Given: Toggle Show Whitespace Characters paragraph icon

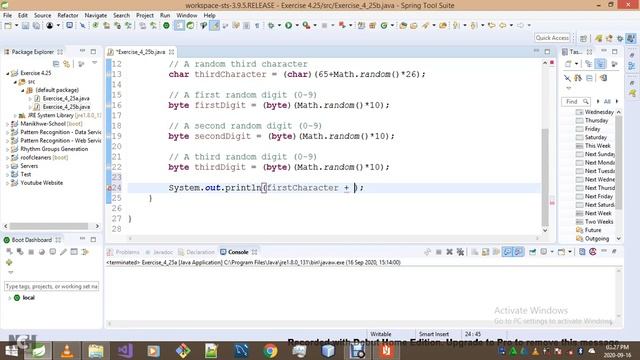Looking at the screenshot, I should pyautogui.click(x=257, y=26).
